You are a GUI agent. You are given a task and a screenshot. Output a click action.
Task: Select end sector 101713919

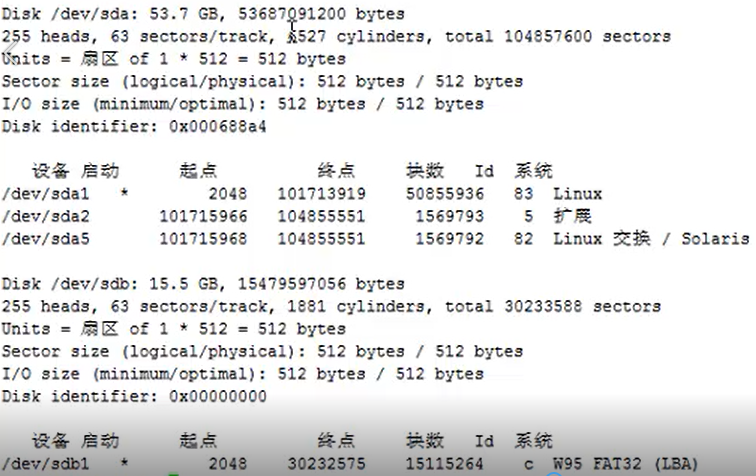pyautogui.click(x=322, y=194)
